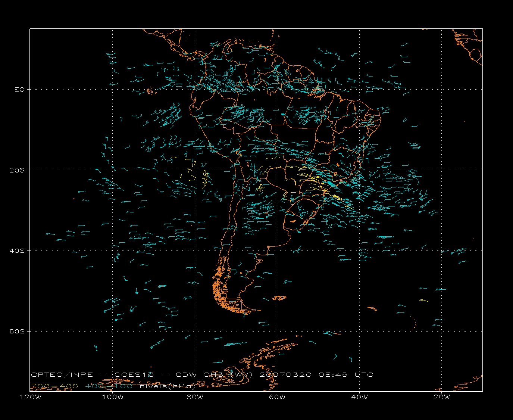Click the '60W' longitude label
Image resolution: width=513 pixels, height=420 pixels.
point(277,397)
